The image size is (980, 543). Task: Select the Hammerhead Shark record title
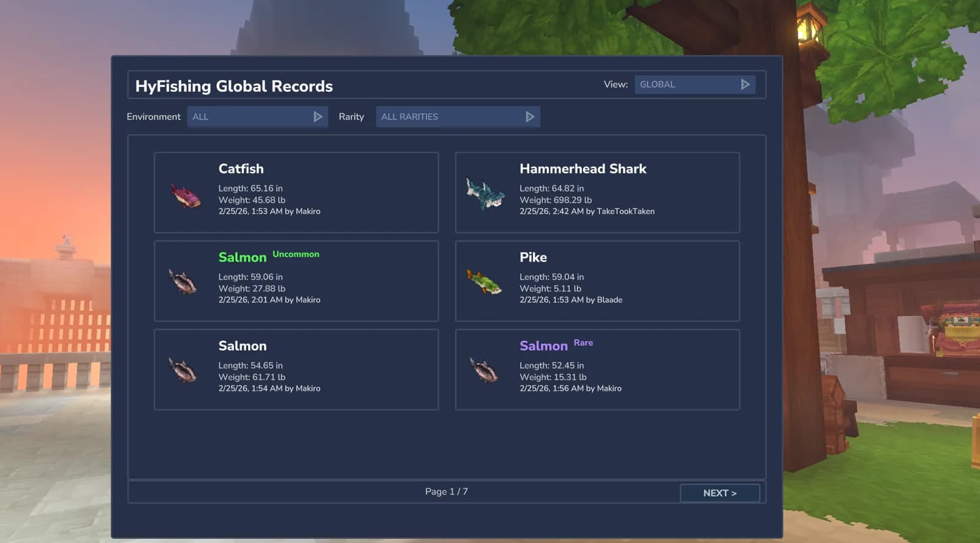click(x=582, y=169)
